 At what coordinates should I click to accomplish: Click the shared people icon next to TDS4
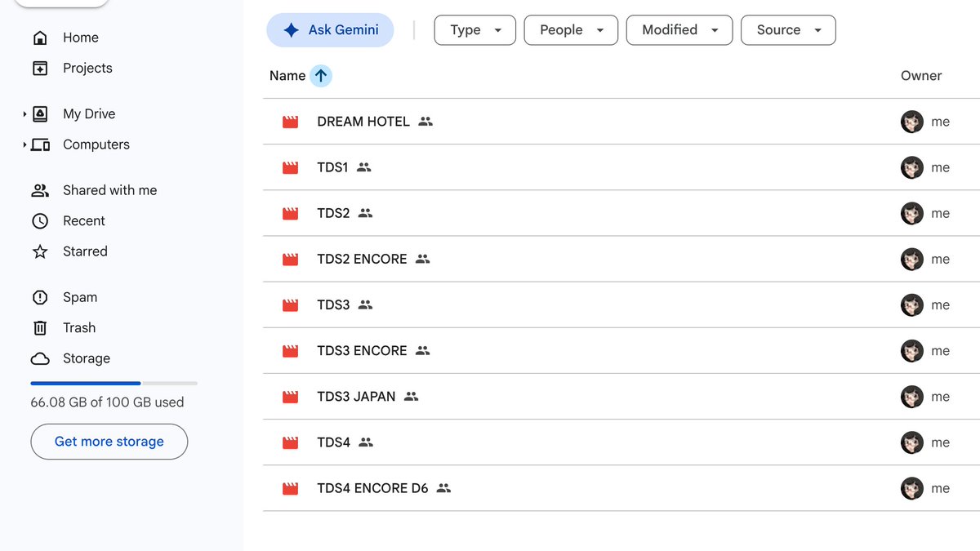pyautogui.click(x=366, y=442)
